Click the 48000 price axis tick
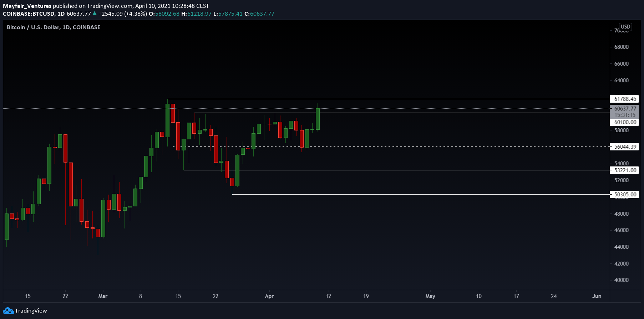Image resolution: width=644 pixels, height=319 pixels. [x=621, y=214]
